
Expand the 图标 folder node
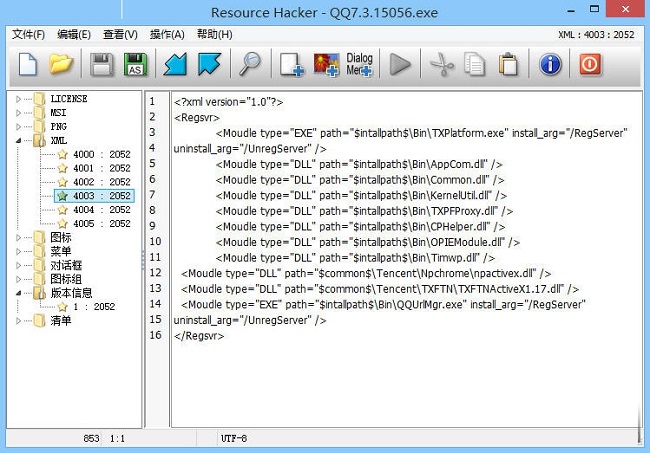[17, 238]
